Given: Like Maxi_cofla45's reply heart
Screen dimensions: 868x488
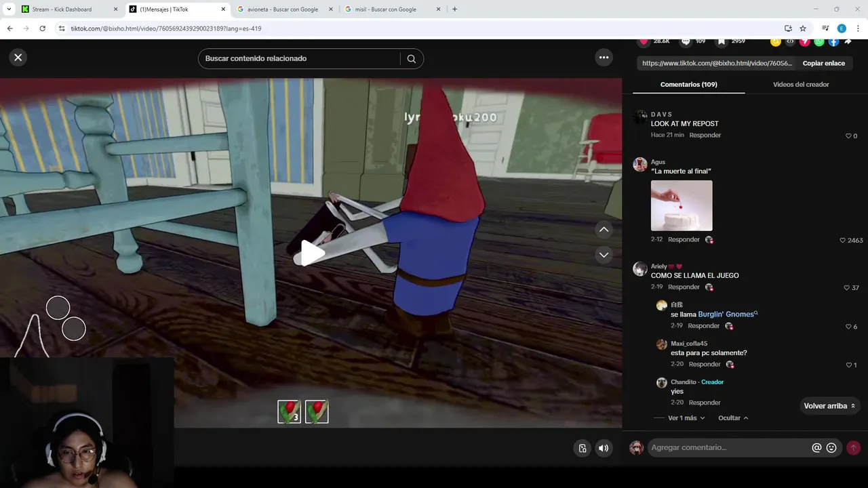Looking at the screenshot, I should (848, 365).
